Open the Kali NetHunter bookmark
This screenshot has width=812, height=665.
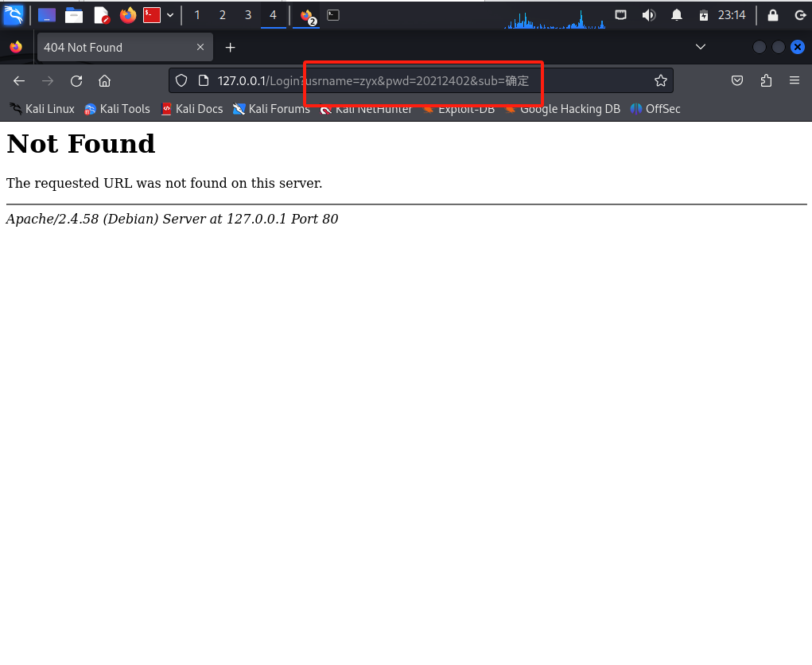click(366, 109)
